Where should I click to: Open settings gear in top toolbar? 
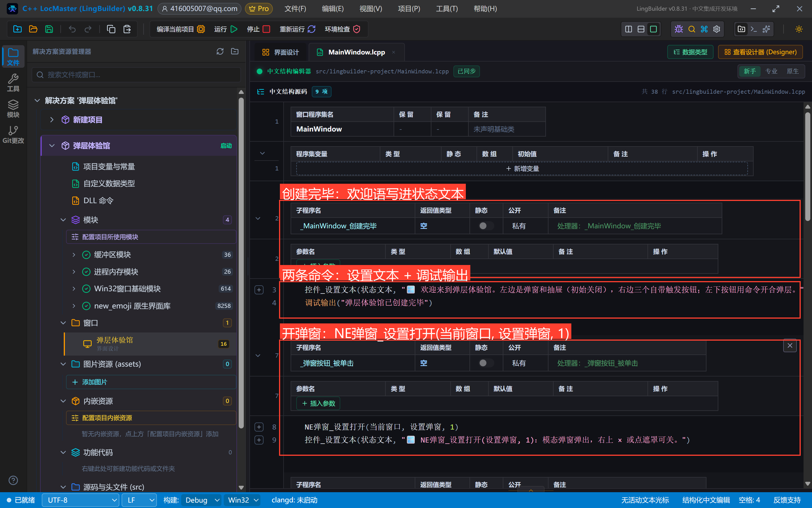pos(717,29)
